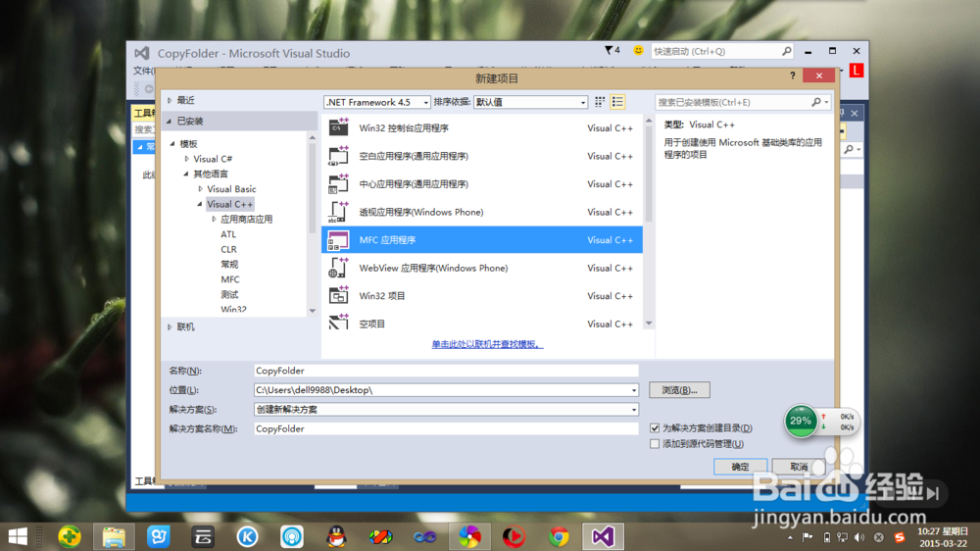Select Visual C++ tree node
The height and width of the screenshot is (551, 980).
(230, 204)
